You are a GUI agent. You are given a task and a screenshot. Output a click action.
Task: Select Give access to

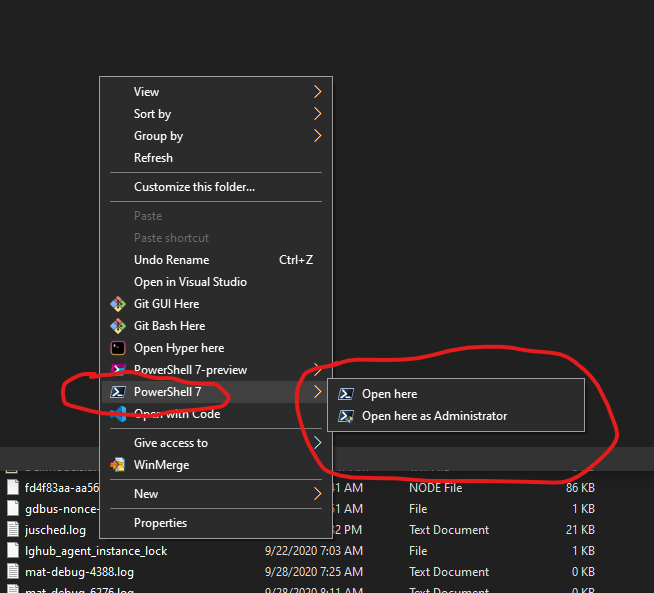(x=216, y=443)
